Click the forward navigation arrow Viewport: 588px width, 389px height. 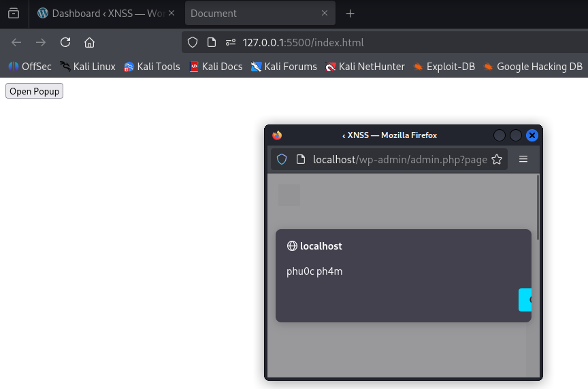(41, 42)
